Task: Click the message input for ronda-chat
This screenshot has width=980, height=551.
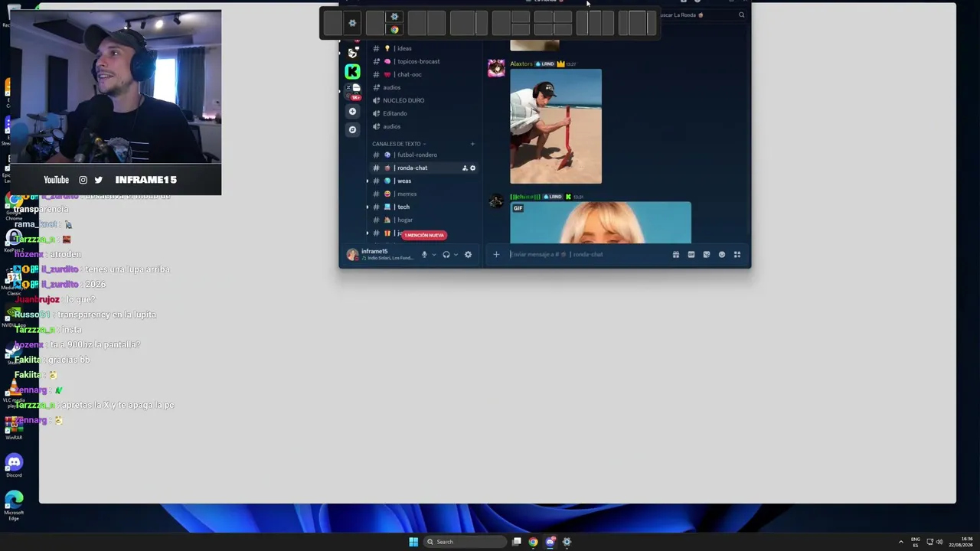Action: [588, 255]
